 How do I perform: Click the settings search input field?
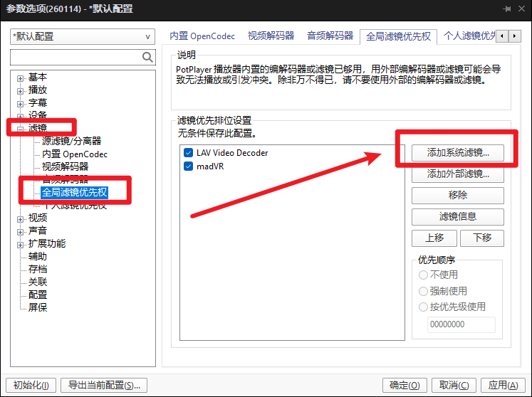click(76, 57)
